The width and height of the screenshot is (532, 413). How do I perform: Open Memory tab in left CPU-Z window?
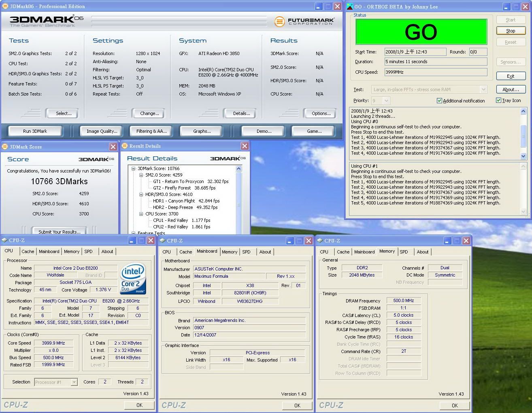(72, 251)
